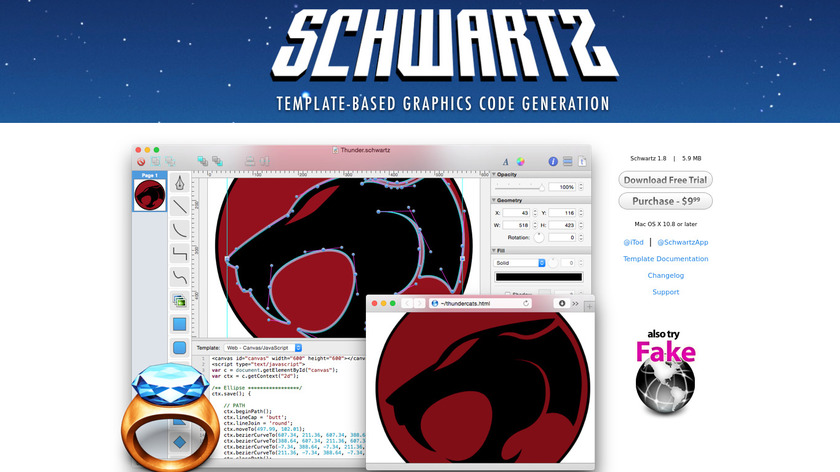
Task: Click the template document toolbar icon
Action: [x=582, y=161]
